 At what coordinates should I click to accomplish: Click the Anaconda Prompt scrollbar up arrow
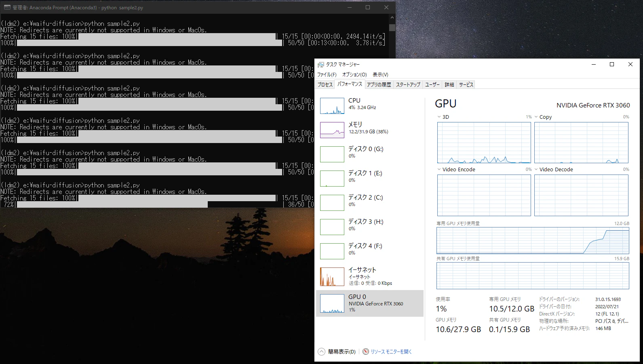pyautogui.click(x=392, y=18)
